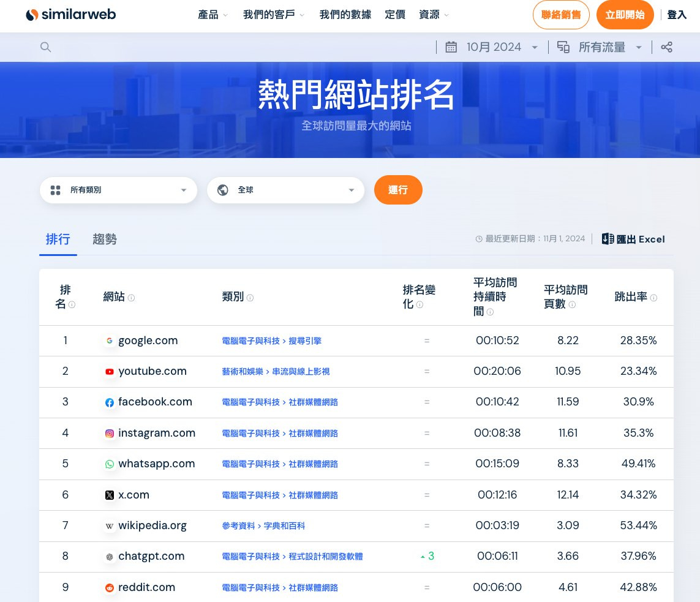
Task: Click the info icon next to 跳出率
Action: tap(653, 298)
